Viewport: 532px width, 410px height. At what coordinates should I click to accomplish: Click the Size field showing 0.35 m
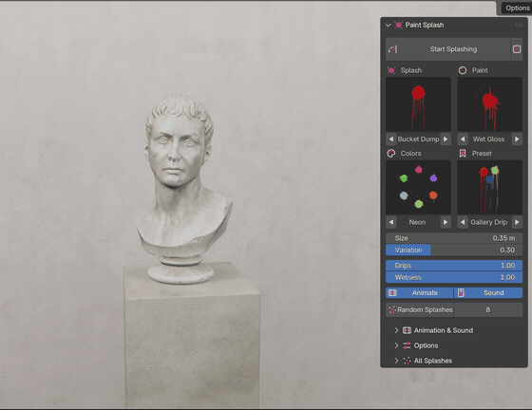pos(454,238)
